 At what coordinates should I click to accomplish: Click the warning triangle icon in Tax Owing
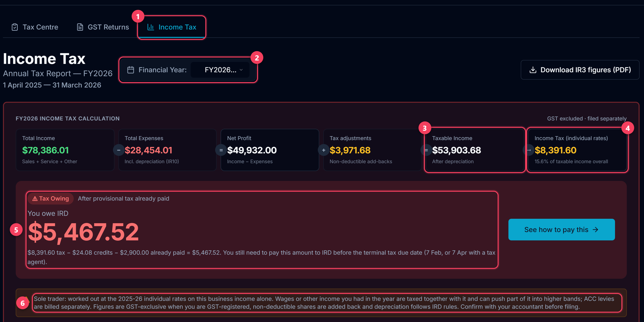coord(35,198)
